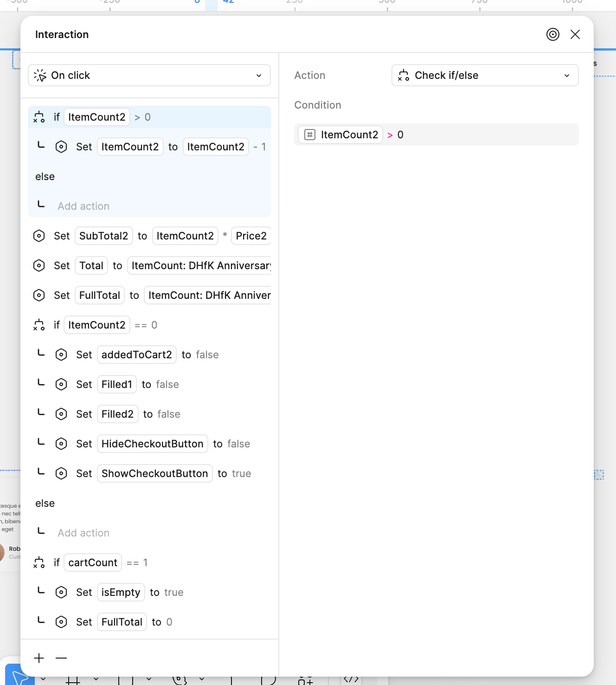Screen dimensions: 616x685
Task: Select the if ItemCount2 > 0 row
Action: [149, 117]
